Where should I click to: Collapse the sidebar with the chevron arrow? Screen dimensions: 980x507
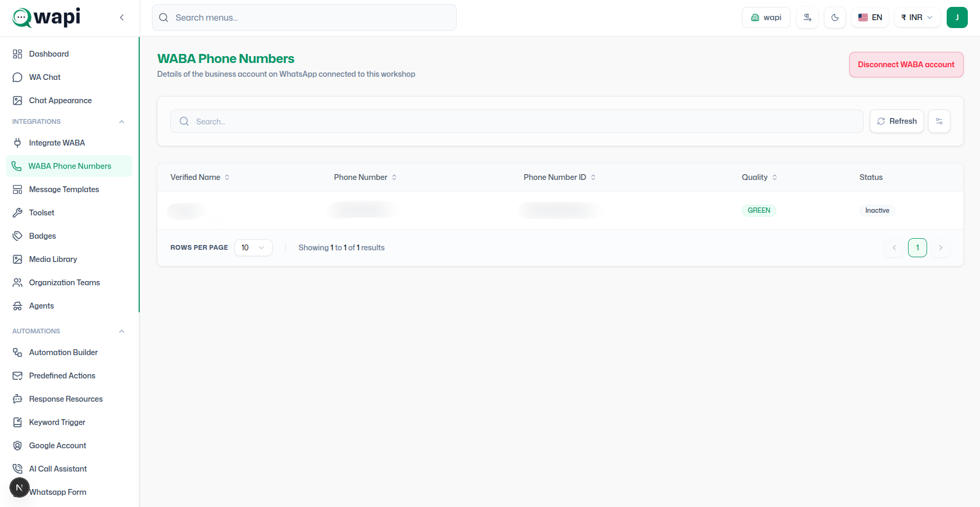[122, 17]
